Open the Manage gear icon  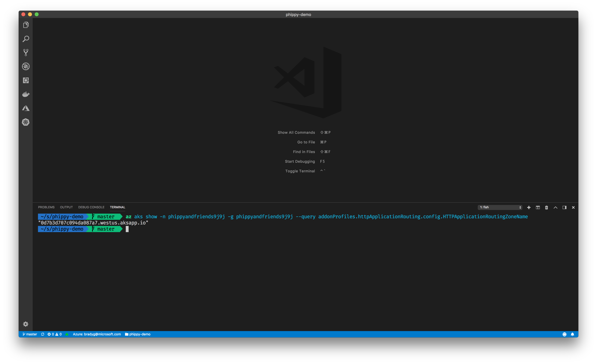click(x=26, y=324)
